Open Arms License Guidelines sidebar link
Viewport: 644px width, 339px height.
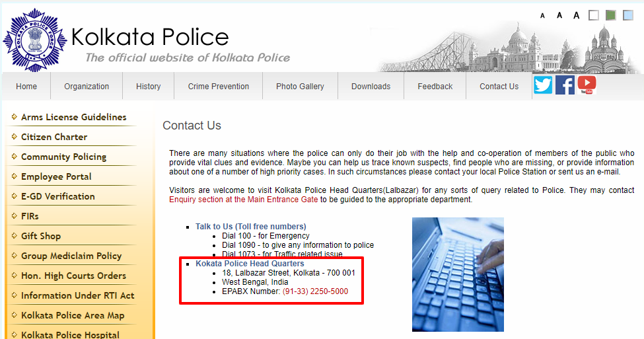(x=73, y=117)
